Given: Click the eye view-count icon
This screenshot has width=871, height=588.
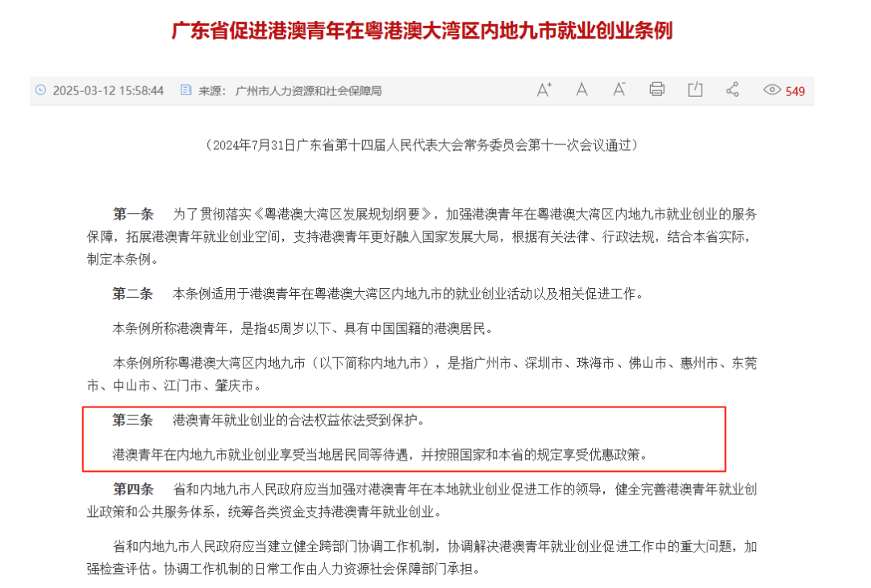Looking at the screenshot, I should [772, 90].
